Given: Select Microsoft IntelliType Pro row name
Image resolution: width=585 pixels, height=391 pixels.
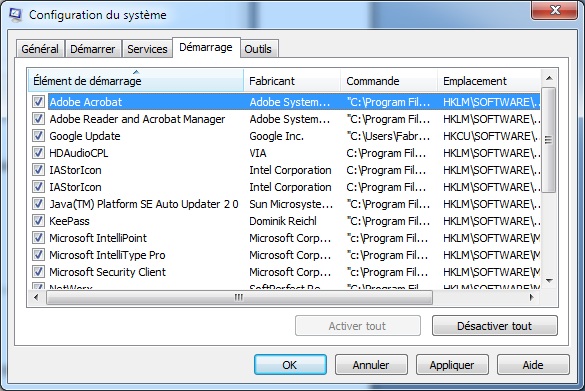Looking at the screenshot, I should tap(107, 255).
